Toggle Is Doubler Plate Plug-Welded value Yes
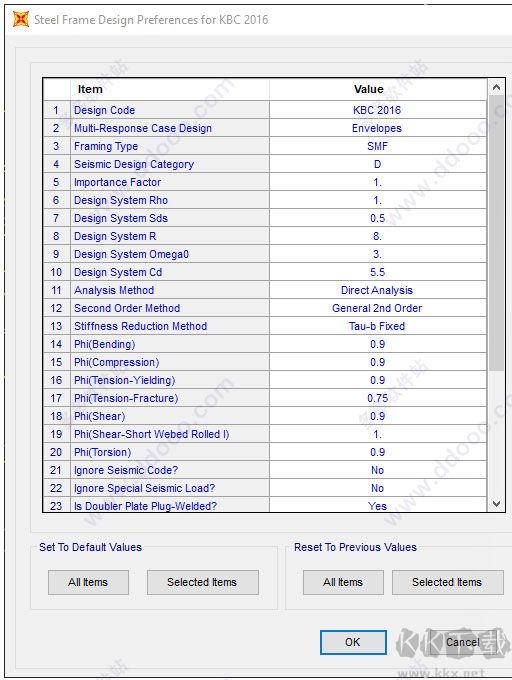512x680 pixels. 377,506
